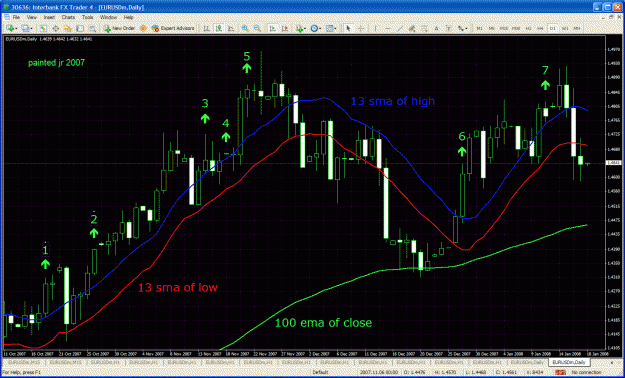Zoom in on the chart
The width and height of the screenshot is (625, 378).
(245, 28)
